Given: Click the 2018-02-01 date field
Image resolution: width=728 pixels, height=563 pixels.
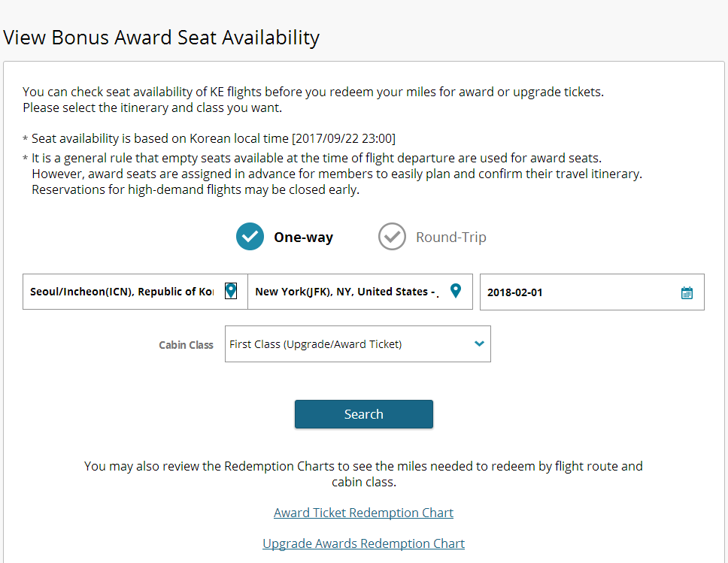Looking at the screenshot, I should tap(592, 292).
